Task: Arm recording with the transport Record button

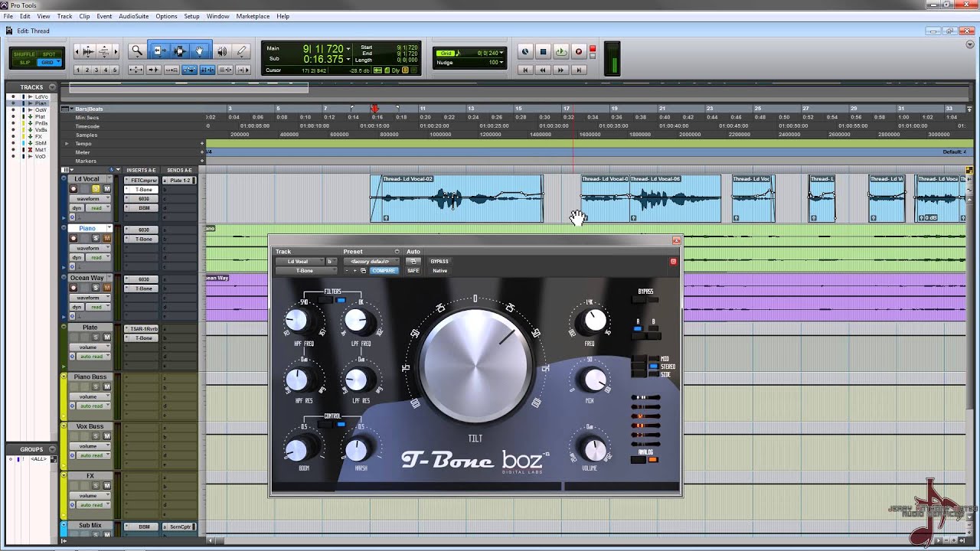Action: 579,52
